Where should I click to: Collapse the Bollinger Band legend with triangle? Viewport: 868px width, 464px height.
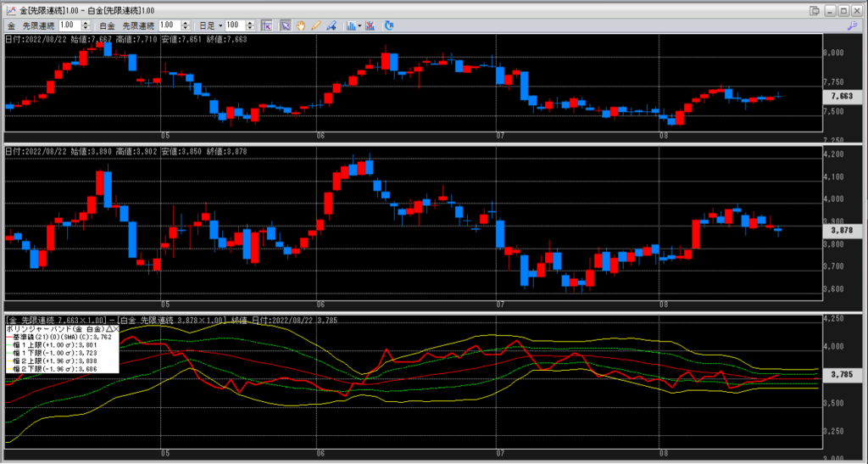[x=108, y=327]
